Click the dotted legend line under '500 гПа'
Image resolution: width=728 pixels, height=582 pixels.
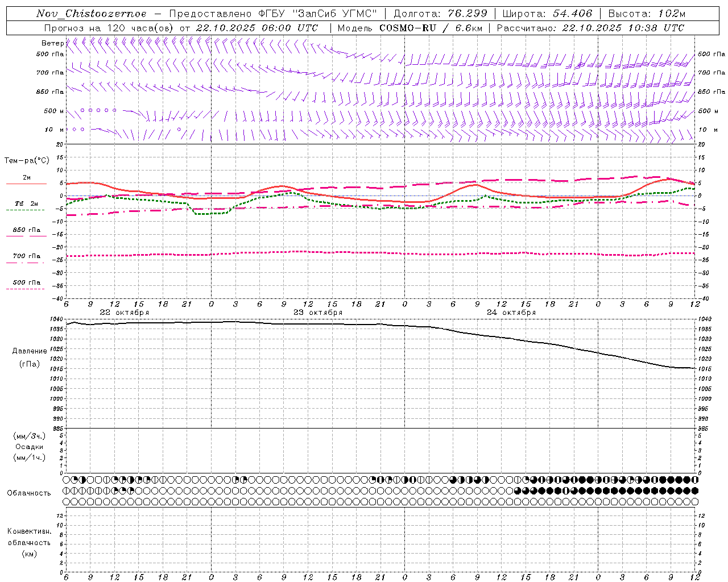coord(25,289)
